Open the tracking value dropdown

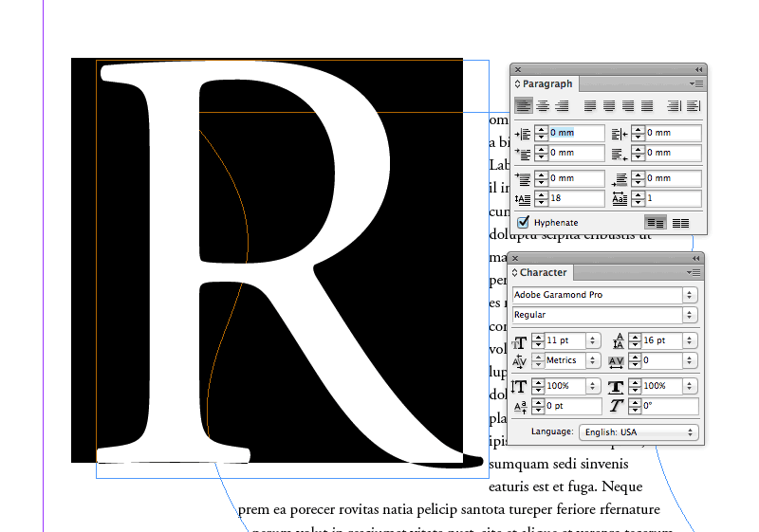coord(690,360)
